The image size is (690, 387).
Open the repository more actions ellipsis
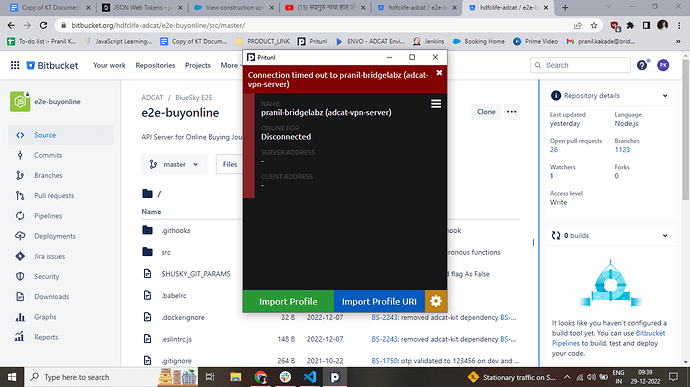point(511,112)
